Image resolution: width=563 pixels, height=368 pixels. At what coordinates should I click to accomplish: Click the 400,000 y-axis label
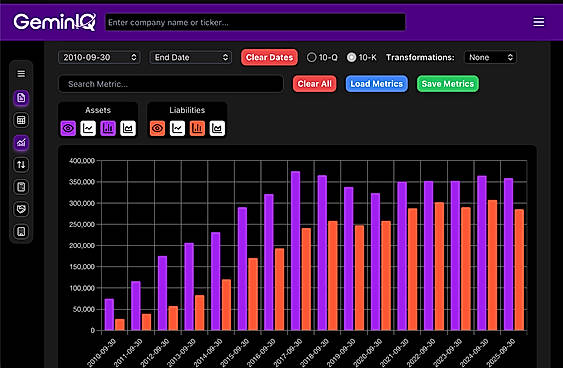82,161
